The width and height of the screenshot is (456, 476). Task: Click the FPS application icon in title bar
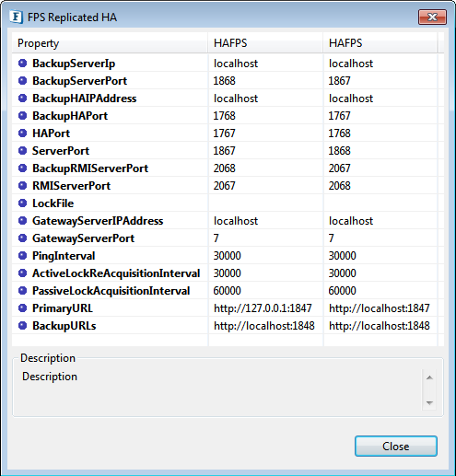coord(16,17)
